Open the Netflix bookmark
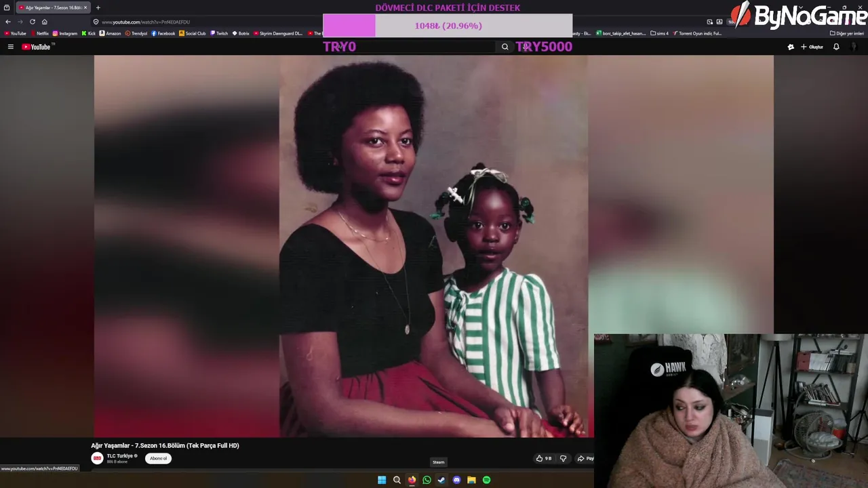 40,33
